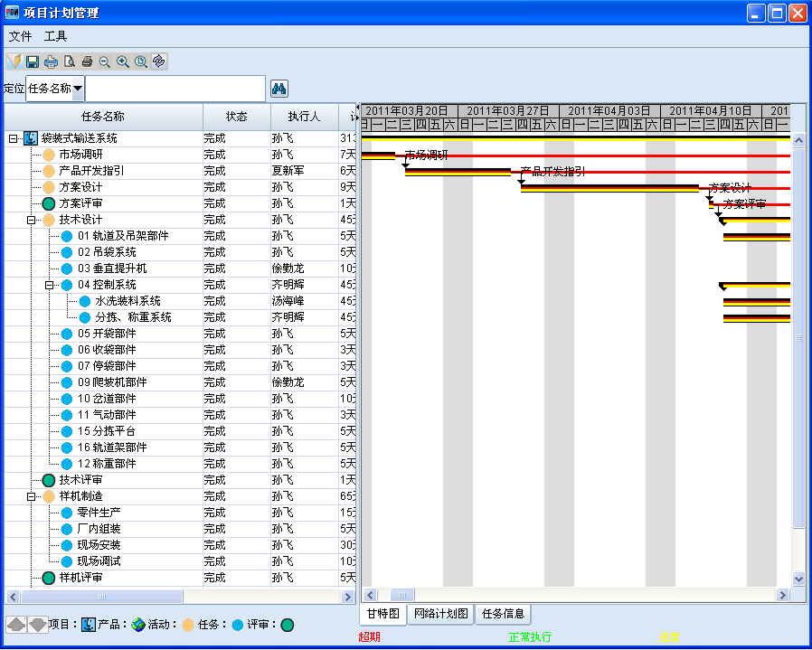Click the chain link toolbar icon
Image resolution: width=812 pixels, height=650 pixels.
[159, 61]
